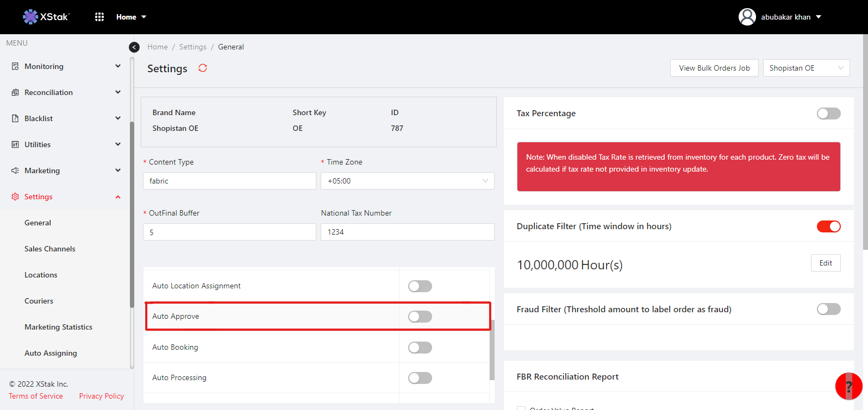Click the National Tax Number field

pyautogui.click(x=407, y=232)
